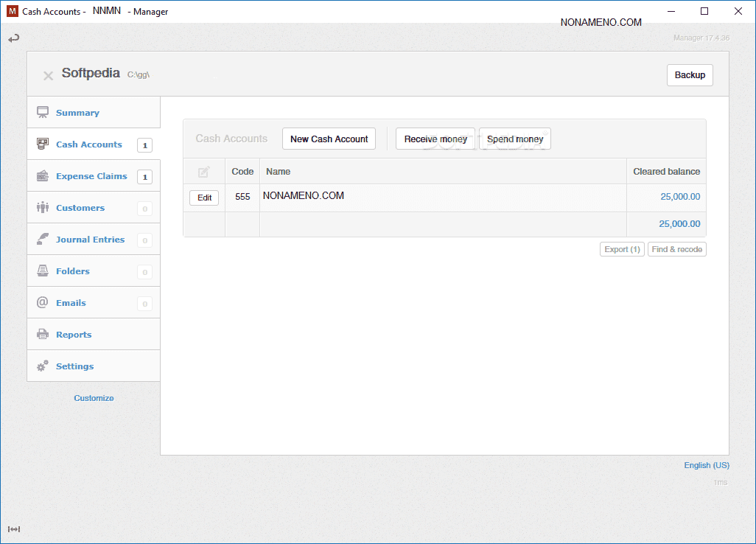Viewport: 756px width, 544px height.
Task: Click the Customize link under sidebar
Action: (94, 398)
